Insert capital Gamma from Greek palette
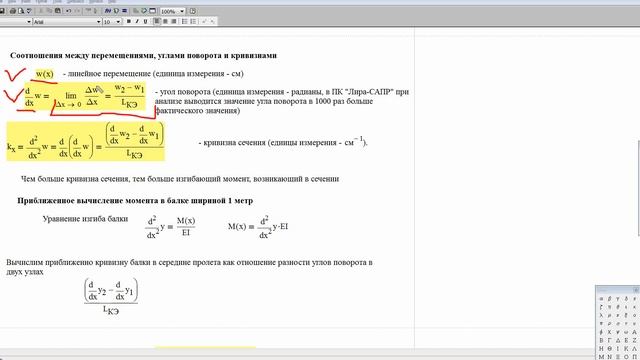 click(x=609, y=340)
